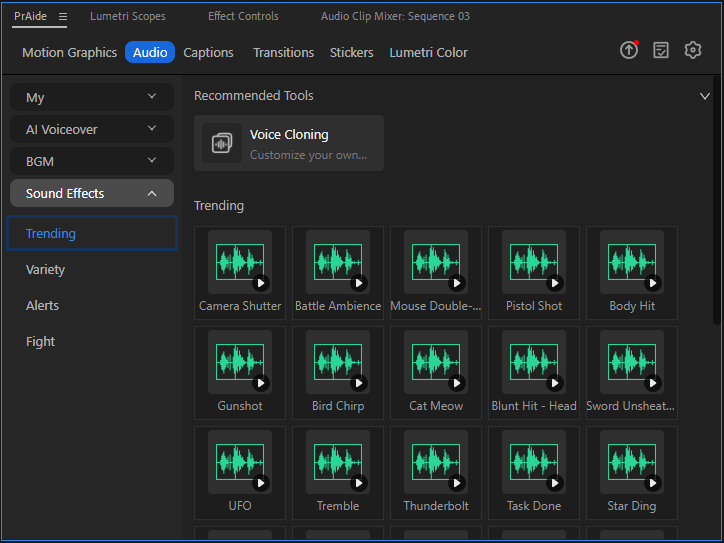Screen dimensions: 724x543
Task: Expand the AI Voiceover dropdown section
Action: point(92,129)
